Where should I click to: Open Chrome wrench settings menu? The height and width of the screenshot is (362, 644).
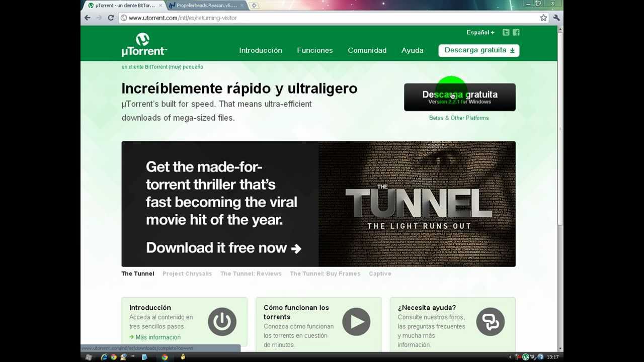click(556, 18)
